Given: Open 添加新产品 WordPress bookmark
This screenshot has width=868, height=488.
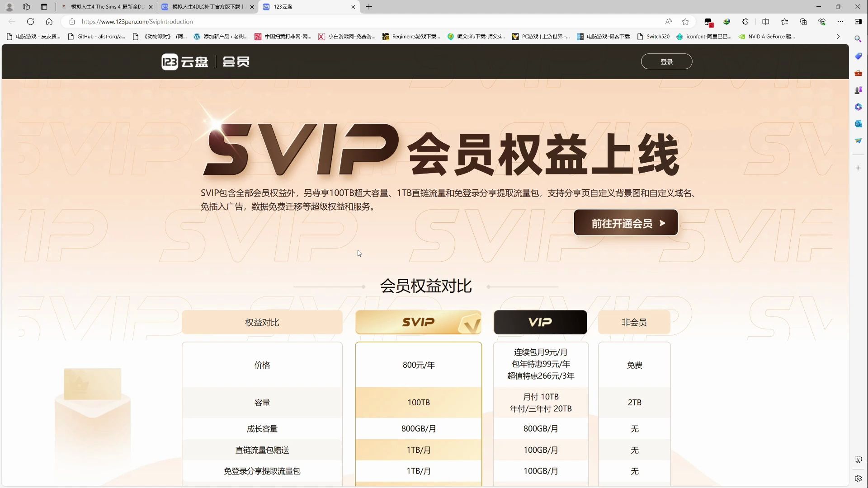Looking at the screenshot, I should [x=221, y=37].
